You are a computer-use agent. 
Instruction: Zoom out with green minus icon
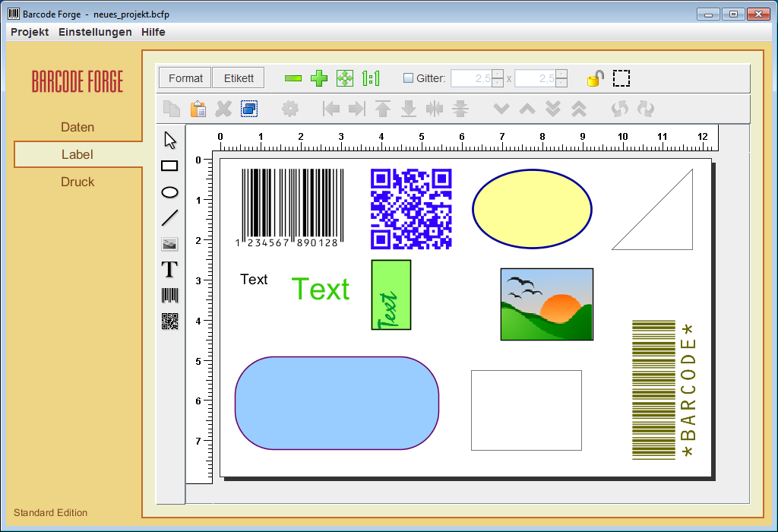pyautogui.click(x=293, y=78)
